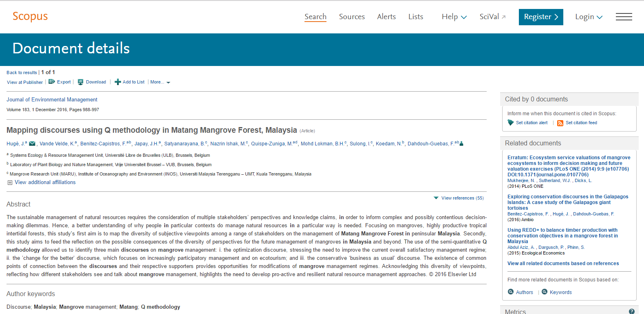Click Set citation feed link
The height and width of the screenshot is (314, 644).
(x=581, y=123)
